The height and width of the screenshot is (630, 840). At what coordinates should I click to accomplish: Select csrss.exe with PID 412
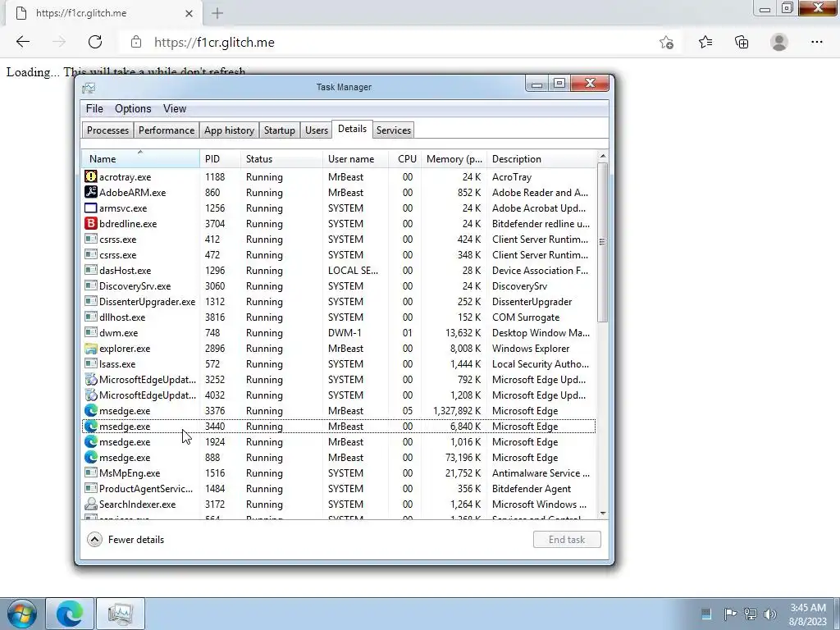click(x=339, y=239)
